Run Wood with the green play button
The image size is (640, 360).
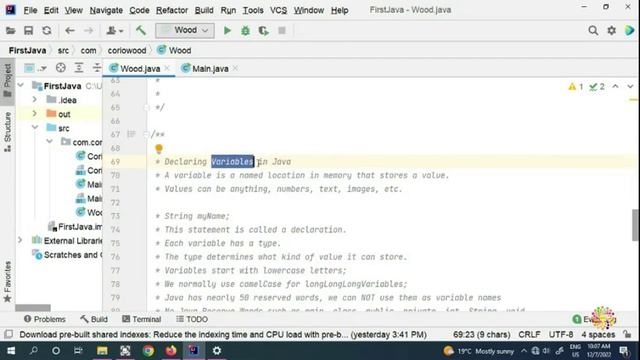tap(227, 31)
